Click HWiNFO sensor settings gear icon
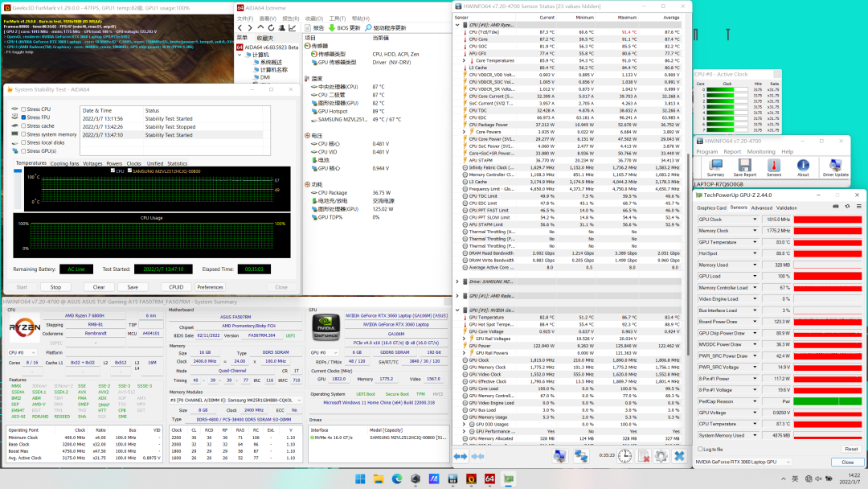Image resolution: width=868 pixels, height=489 pixels. point(661,456)
